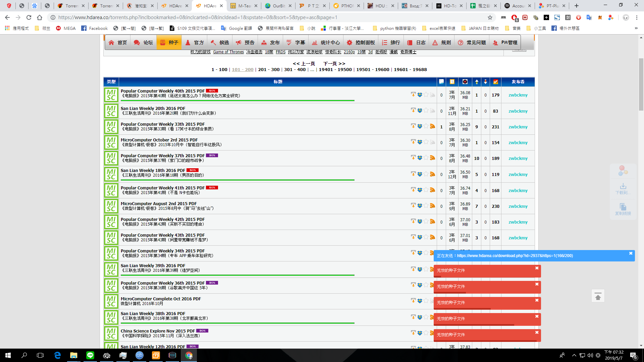
Task: Open uploader zwbckmy profile in first row
Action: [x=518, y=95]
